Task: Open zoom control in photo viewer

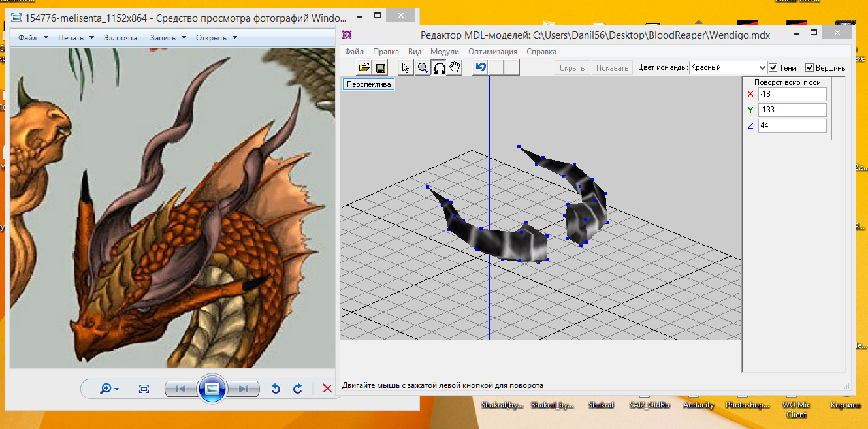Action: 109,389
